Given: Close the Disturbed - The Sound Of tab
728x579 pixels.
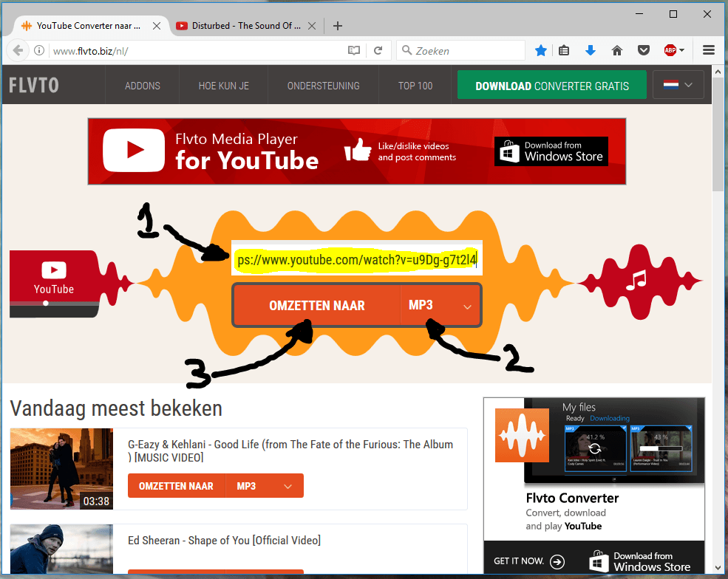Looking at the screenshot, I should (312, 26).
